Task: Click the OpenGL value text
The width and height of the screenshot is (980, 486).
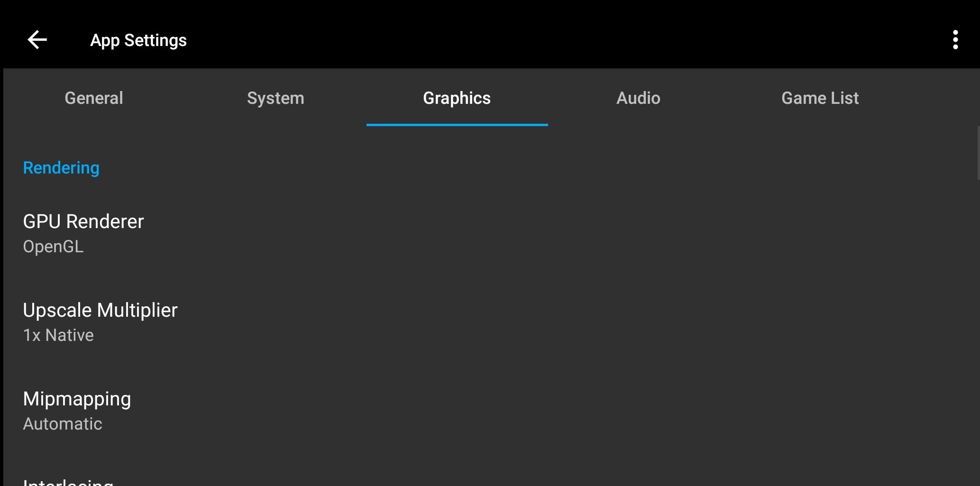Action: tap(53, 247)
